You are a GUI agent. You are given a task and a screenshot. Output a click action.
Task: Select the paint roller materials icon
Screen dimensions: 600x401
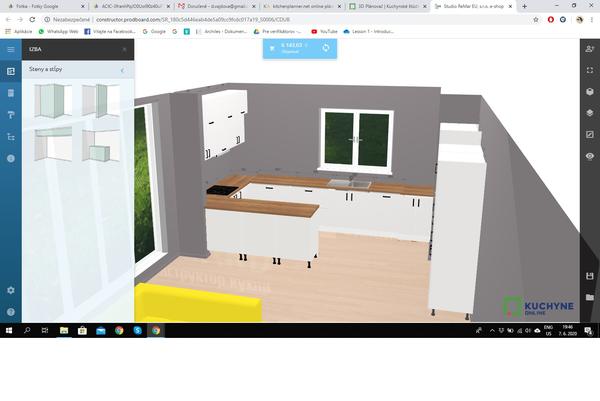10,115
